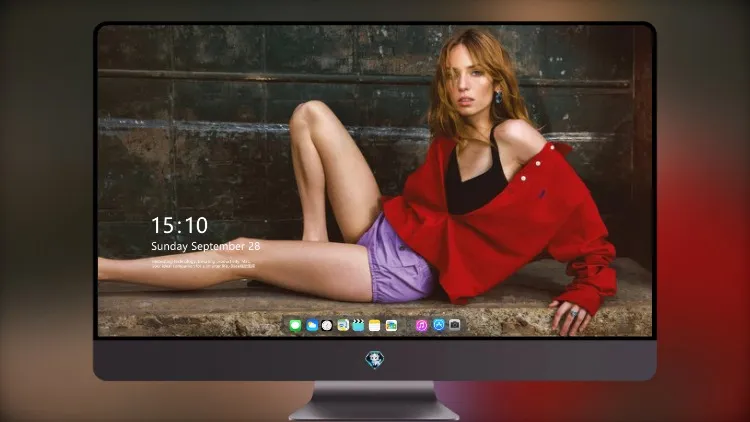
Task: Launch the Weather app from the dock
Action: pyautogui.click(x=312, y=326)
